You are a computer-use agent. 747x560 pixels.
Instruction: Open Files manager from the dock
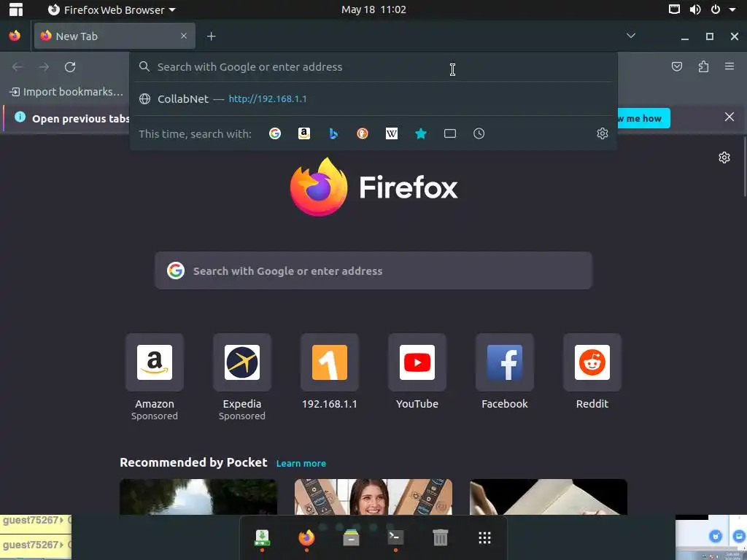pos(351,538)
